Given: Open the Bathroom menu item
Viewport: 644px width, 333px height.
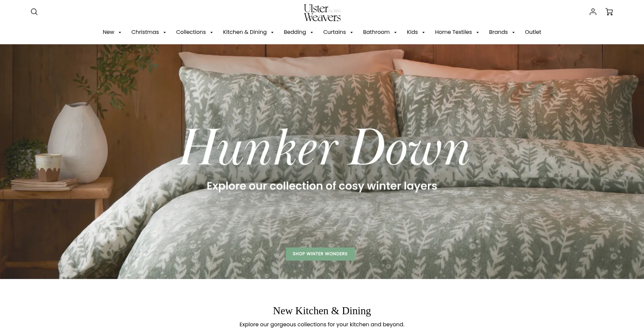Looking at the screenshot, I should pos(376,32).
